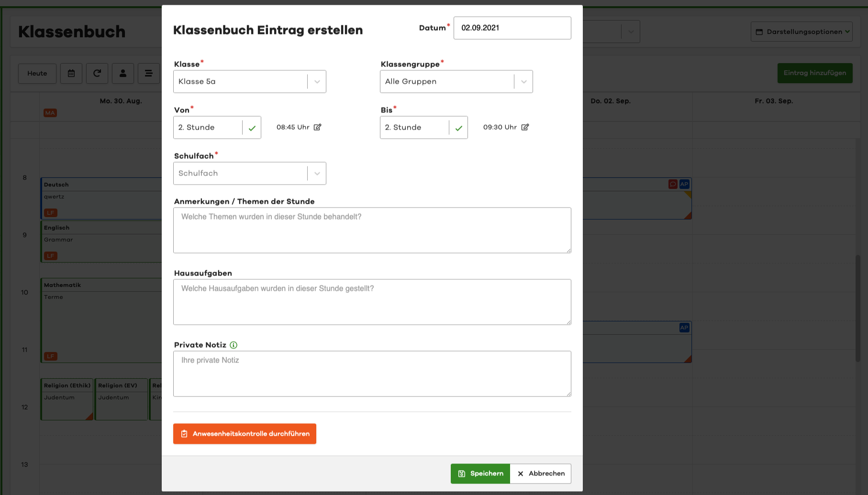The image size is (868, 495).
Task: Cancel with the Abbrechen button
Action: click(x=541, y=473)
